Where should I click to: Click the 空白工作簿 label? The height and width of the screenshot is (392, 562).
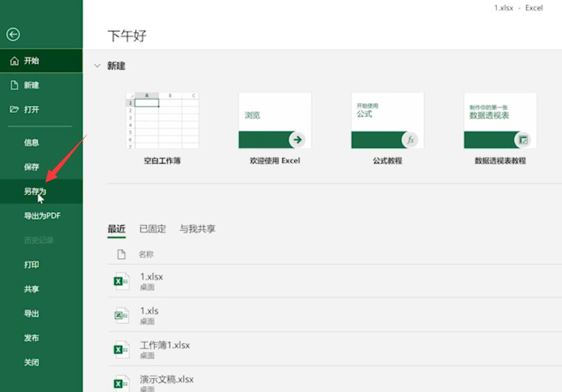click(162, 161)
